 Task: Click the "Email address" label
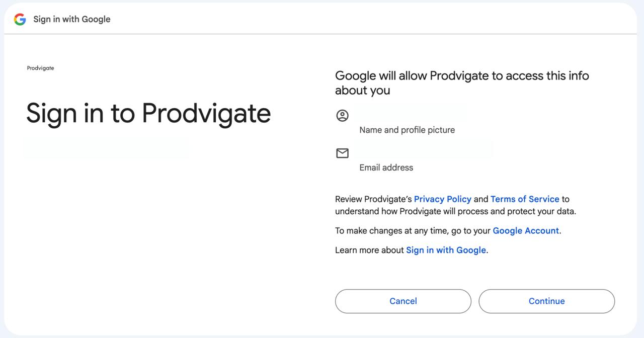pyautogui.click(x=386, y=167)
